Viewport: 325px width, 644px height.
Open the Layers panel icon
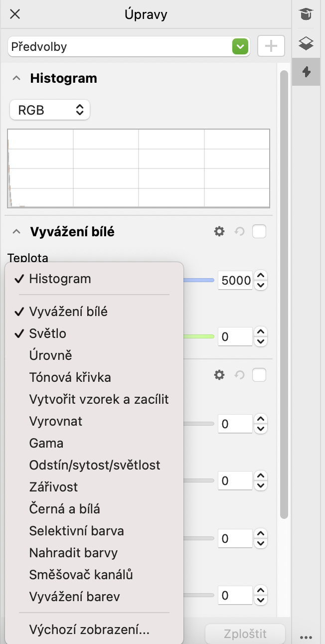pyautogui.click(x=306, y=43)
